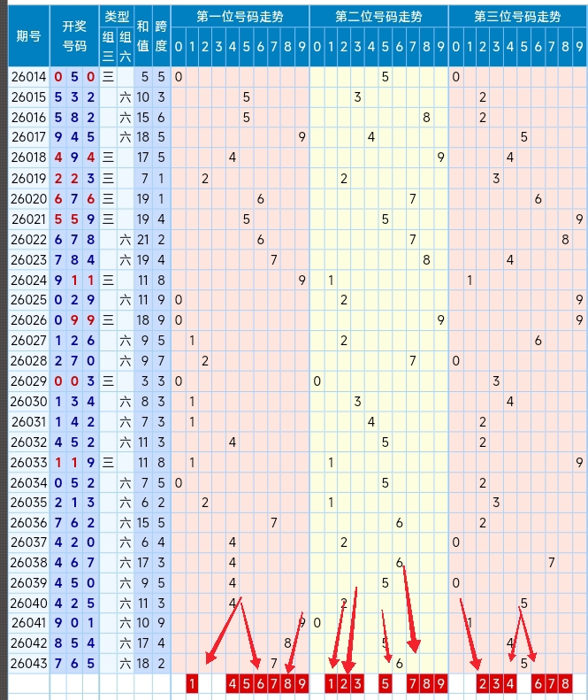Viewport: 588px width, 700px height.
Task: Click the 三 type mark in row 26024
Action: coord(108,280)
